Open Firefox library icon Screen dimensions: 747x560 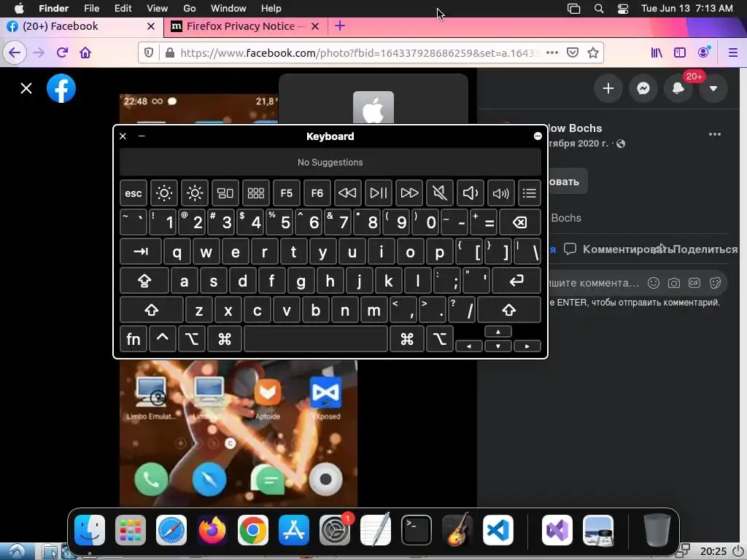[657, 52]
